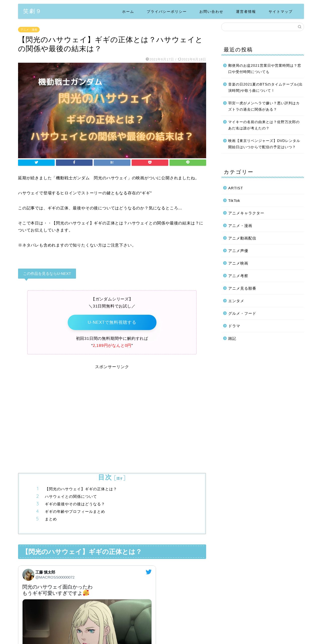Screen dimensions: 322x644
Task: Open recent post マイキーの名前の由来
Action: (264, 125)
